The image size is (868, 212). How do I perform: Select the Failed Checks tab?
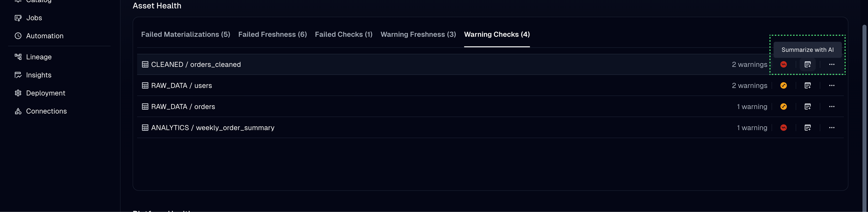coord(343,34)
